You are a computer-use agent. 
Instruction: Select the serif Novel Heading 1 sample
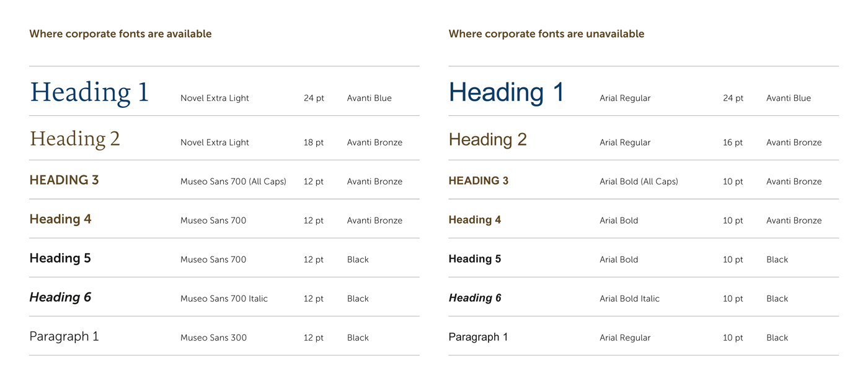[x=89, y=93]
